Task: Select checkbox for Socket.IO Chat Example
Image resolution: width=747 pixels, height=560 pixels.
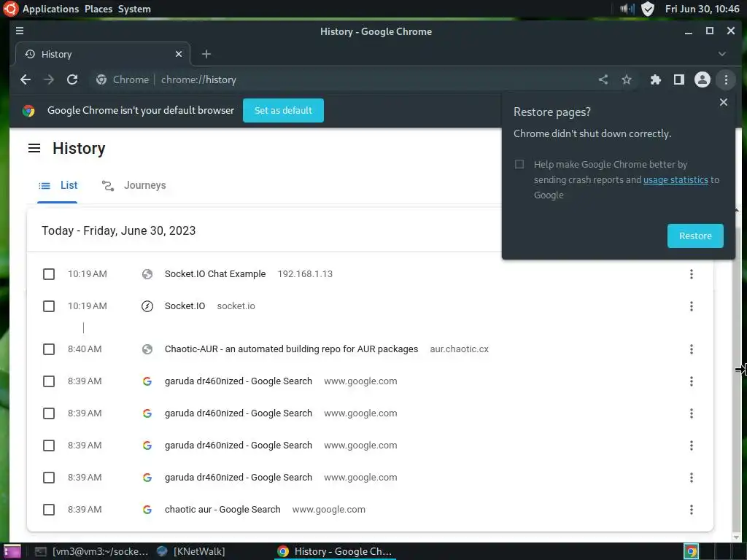Action: click(x=49, y=274)
